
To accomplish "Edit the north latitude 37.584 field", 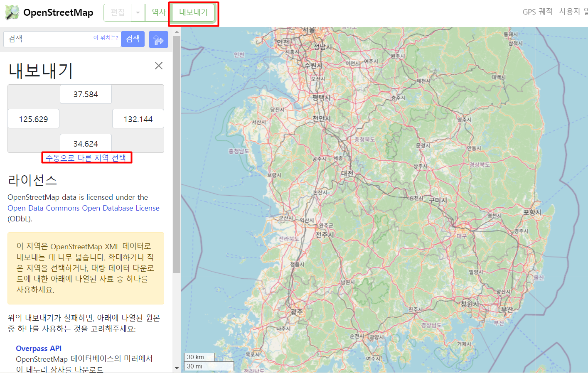I will pyautogui.click(x=86, y=94).
